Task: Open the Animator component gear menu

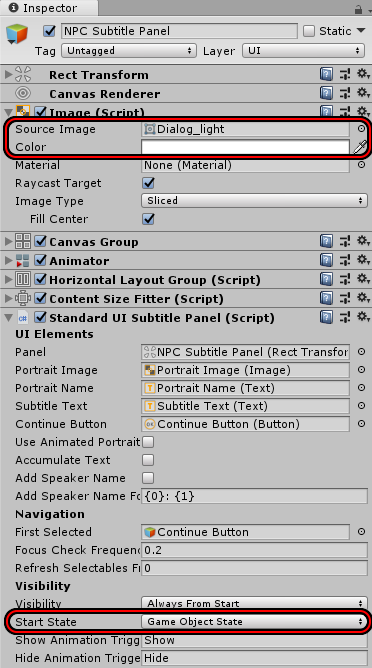Action: (x=363, y=260)
